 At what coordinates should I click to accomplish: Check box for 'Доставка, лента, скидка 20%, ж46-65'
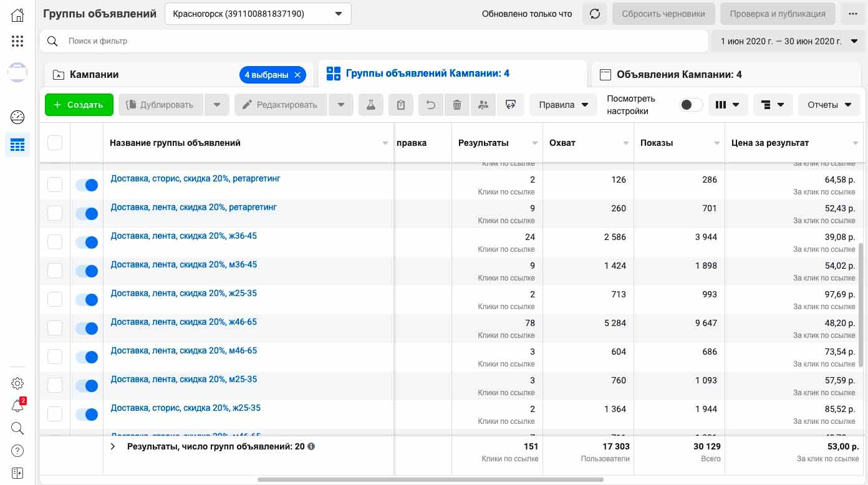(55, 328)
